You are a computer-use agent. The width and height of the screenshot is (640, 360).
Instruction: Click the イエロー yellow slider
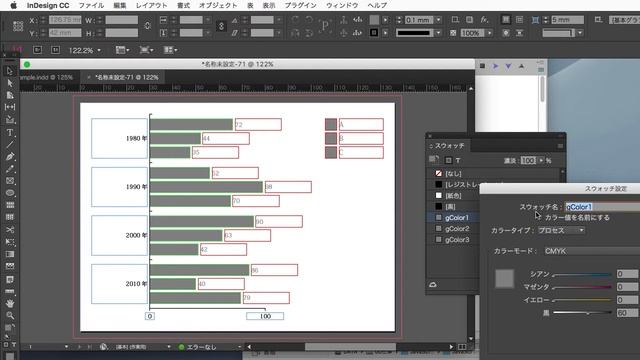pos(582,300)
